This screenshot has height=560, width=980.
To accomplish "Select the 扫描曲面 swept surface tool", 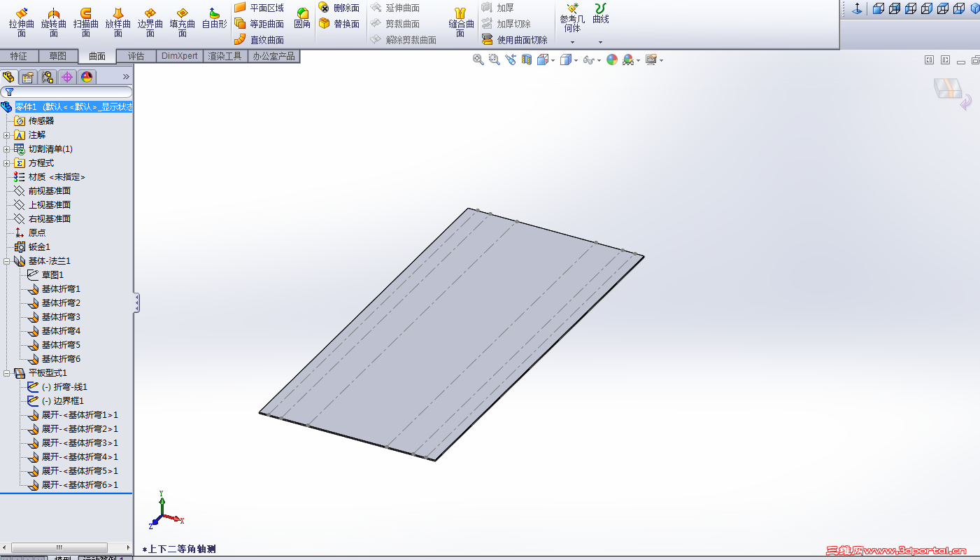I will point(86,22).
